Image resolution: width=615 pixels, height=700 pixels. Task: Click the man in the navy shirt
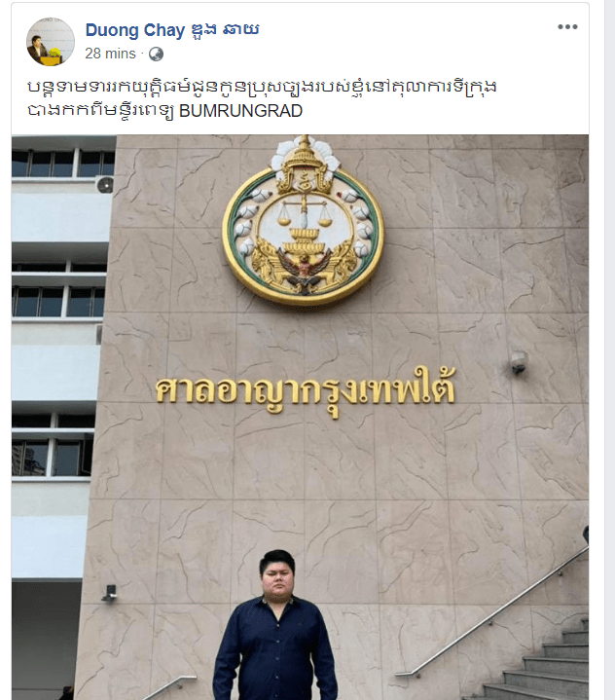[x=275, y=625]
